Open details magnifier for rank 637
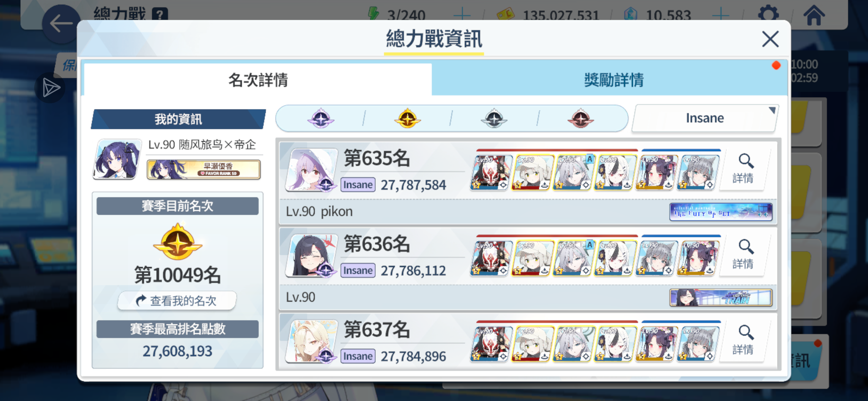Image resolution: width=868 pixels, height=401 pixels. pos(743,340)
